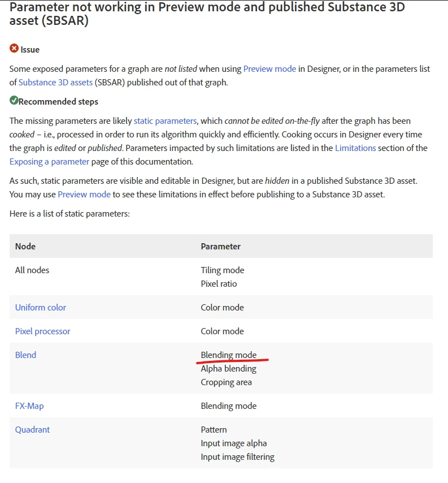The width and height of the screenshot is (448, 483).
Task: Click the Recommended steps heading
Action: 58,102
